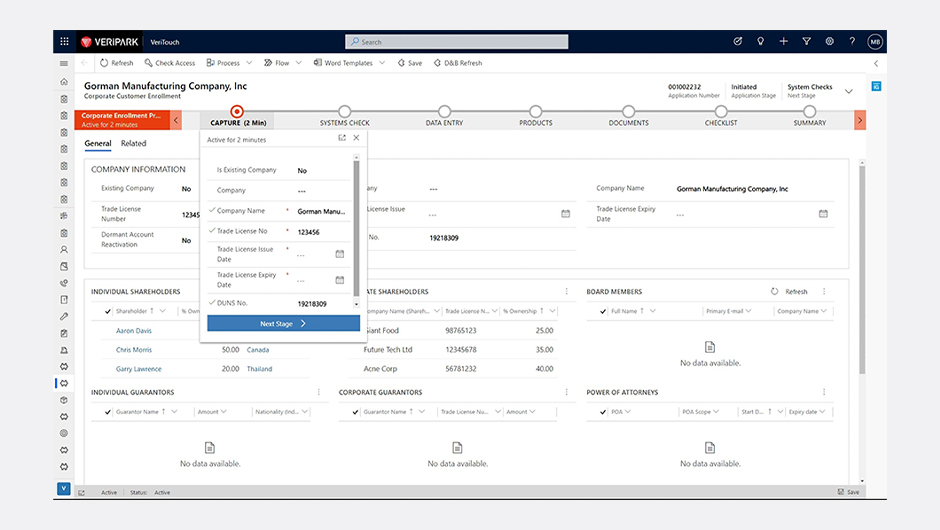Viewport: 940px width, 530px height.
Task: Open calendar for Trade License Issue Date in flyout
Action: point(340,254)
